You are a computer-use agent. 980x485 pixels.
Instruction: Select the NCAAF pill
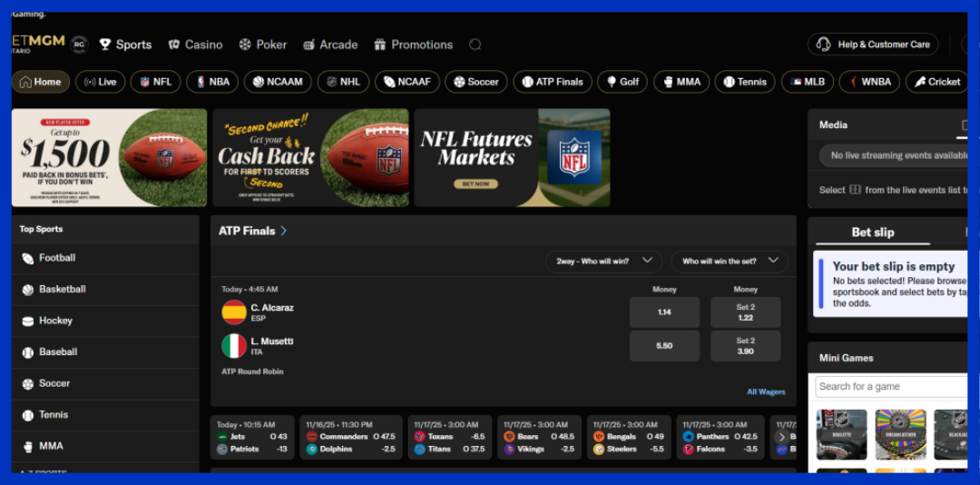pyautogui.click(x=407, y=82)
